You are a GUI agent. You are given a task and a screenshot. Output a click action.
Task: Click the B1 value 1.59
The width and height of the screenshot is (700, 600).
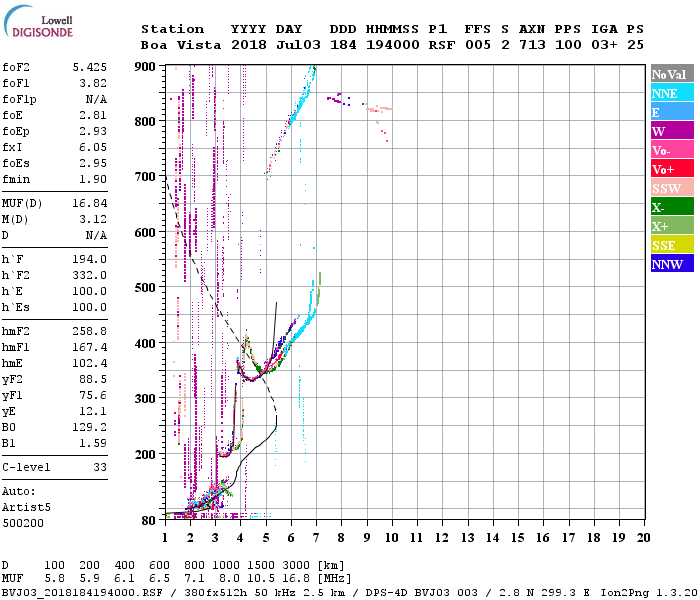[x=93, y=444]
